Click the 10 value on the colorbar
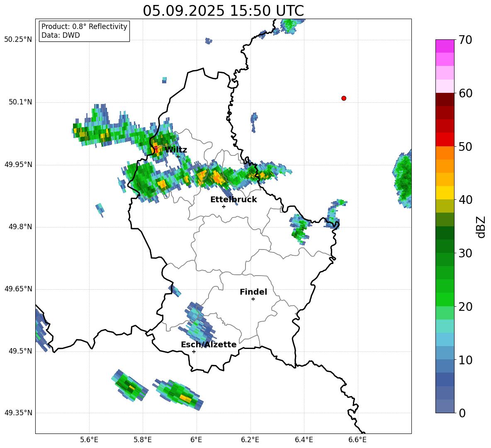The width and height of the screenshot is (491, 448). [465, 360]
